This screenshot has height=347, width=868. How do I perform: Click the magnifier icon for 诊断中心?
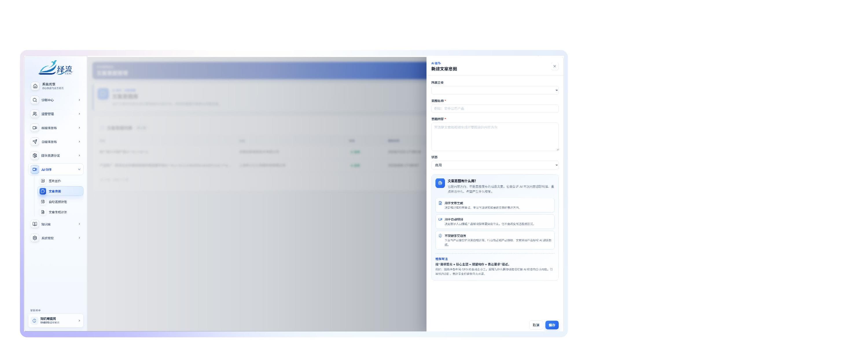[x=35, y=100]
